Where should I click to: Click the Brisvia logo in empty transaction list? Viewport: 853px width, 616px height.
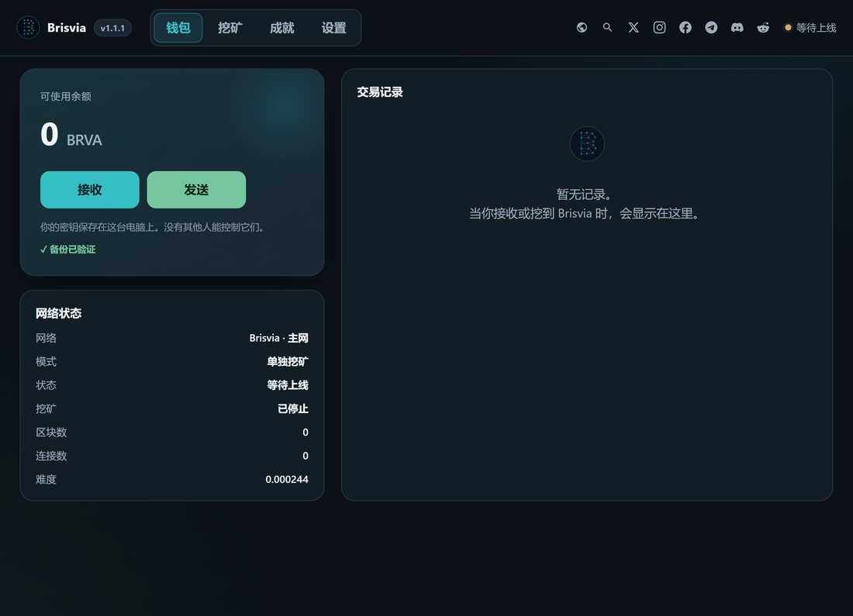coord(587,143)
